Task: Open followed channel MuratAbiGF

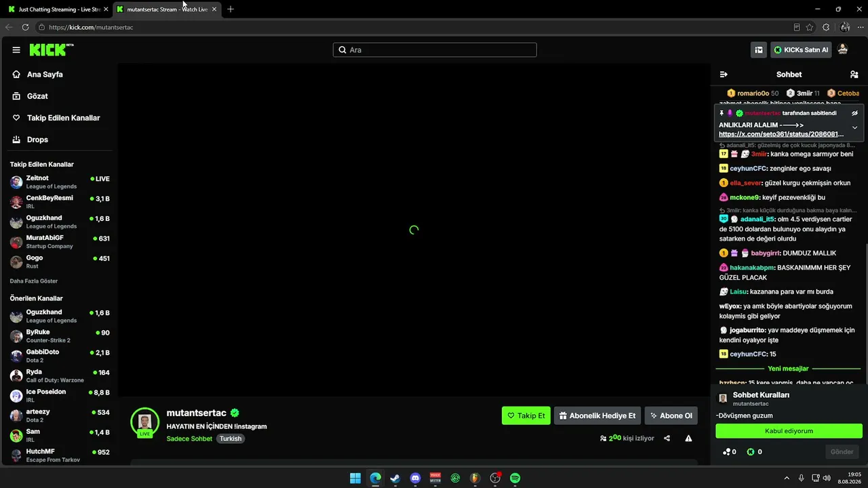Action: [60, 242]
